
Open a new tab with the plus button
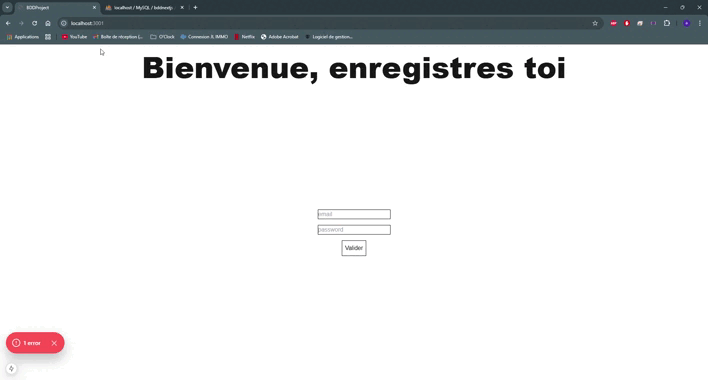[x=196, y=7]
